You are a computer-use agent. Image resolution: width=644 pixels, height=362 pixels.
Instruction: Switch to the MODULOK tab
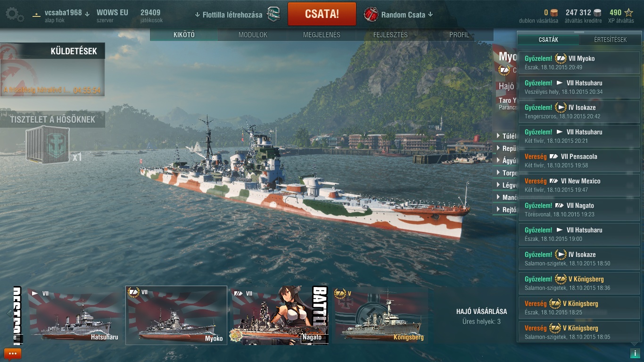tap(253, 35)
